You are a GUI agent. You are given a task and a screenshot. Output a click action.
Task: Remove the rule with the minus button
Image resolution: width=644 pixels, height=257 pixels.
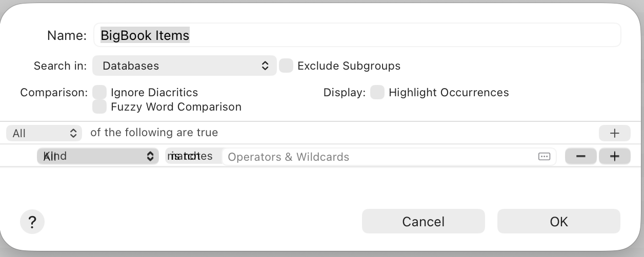click(580, 157)
